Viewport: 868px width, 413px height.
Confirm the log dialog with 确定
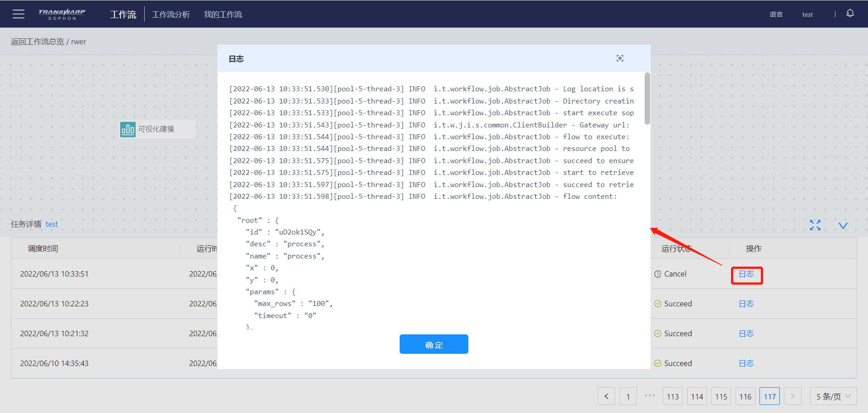434,344
